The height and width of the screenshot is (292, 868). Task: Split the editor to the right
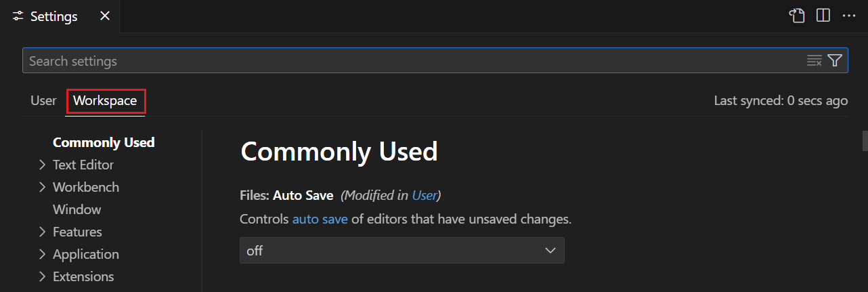pyautogui.click(x=823, y=16)
